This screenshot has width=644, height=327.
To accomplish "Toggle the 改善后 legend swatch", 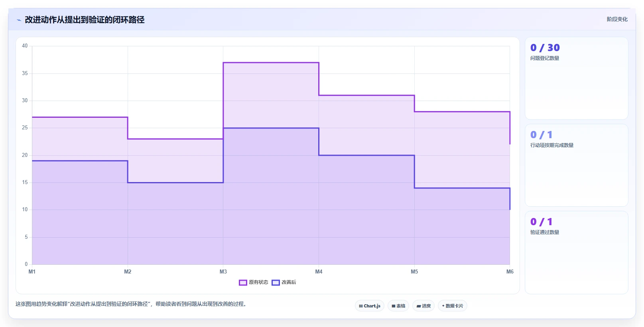I will tap(276, 282).
